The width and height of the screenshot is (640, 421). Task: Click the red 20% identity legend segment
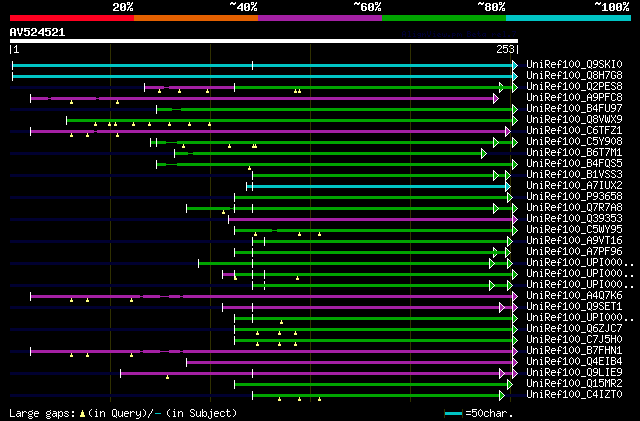coord(72,18)
